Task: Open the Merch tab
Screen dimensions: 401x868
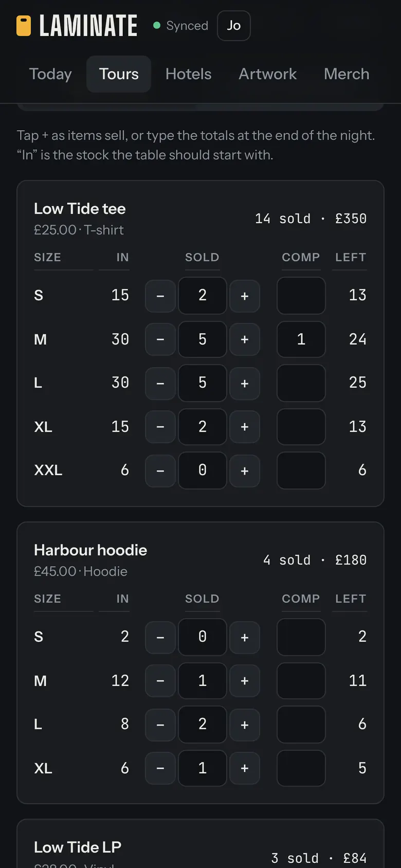Action: click(x=347, y=74)
